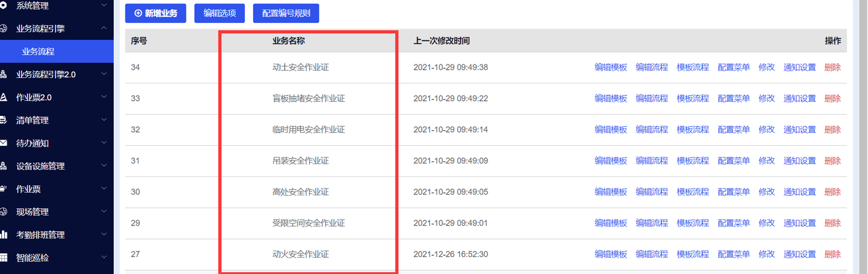Image resolution: width=868 pixels, height=274 pixels.
Task: Click the 新增业务 button
Action: [155, 14]
